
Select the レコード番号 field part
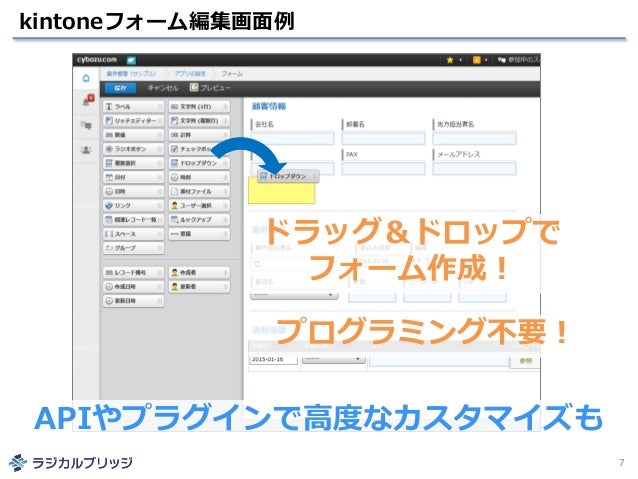(133, 272)
